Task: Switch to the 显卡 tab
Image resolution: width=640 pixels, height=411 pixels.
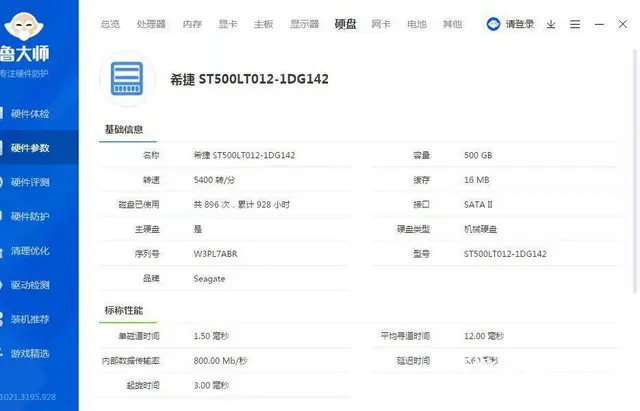Action: [x=228, y=24]
